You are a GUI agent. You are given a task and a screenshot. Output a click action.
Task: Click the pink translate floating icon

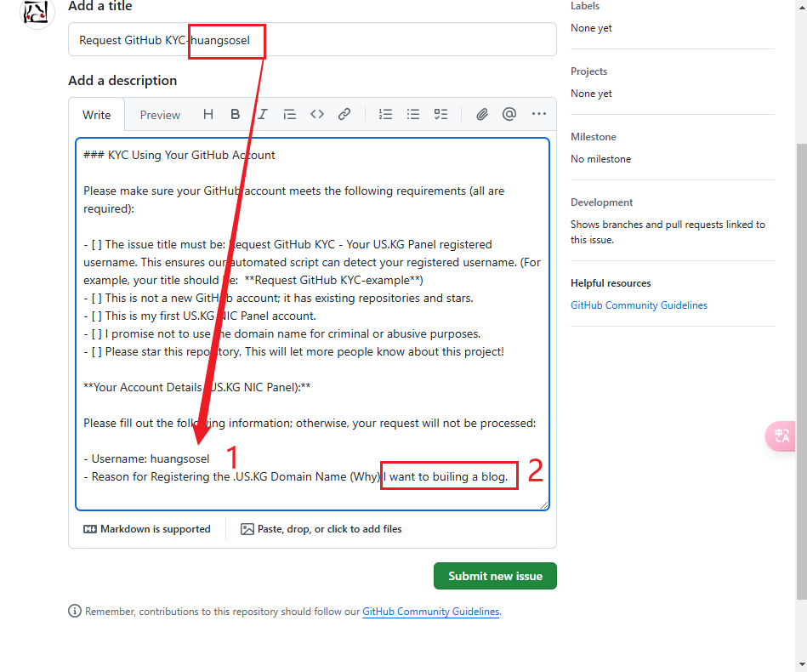point(781,436)
